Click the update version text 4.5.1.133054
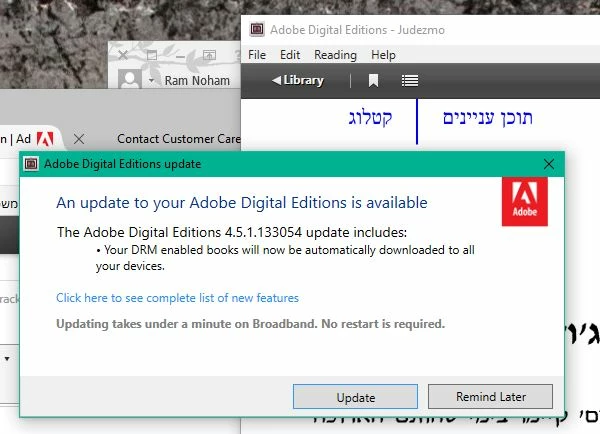 (263, 232)
